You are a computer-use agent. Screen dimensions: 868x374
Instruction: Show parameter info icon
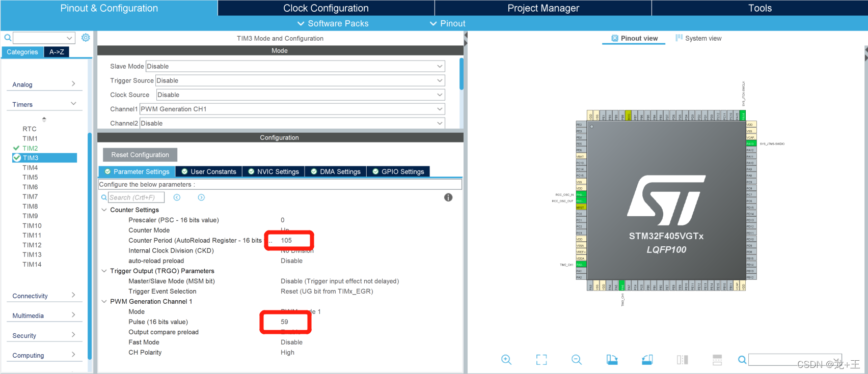pyautogui.click(x=448, y=197)
